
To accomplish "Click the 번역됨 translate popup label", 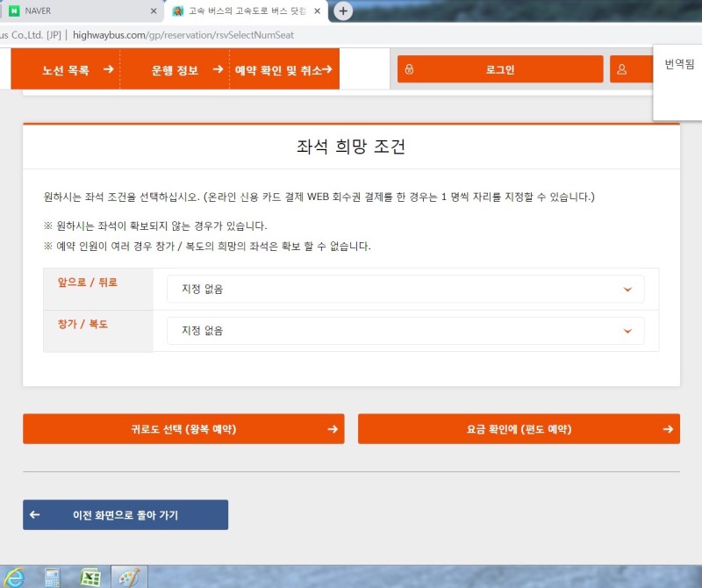I will pyautogui.click(x=679, y=64).
